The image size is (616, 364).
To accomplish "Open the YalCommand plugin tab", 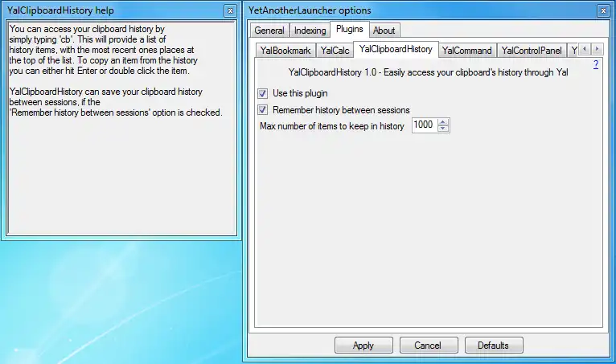I will (466, 51).
